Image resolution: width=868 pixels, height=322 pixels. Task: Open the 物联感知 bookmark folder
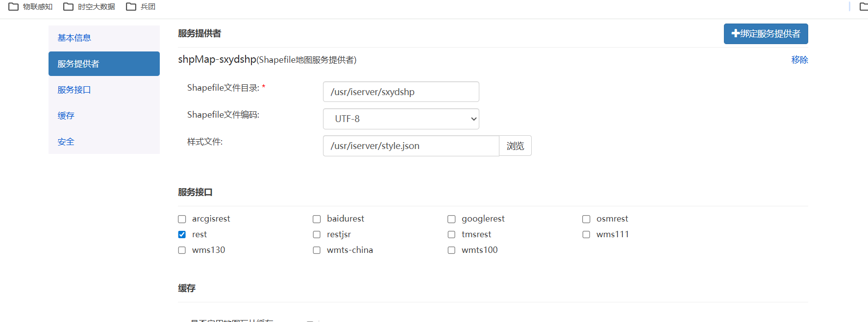pos(31,6)
